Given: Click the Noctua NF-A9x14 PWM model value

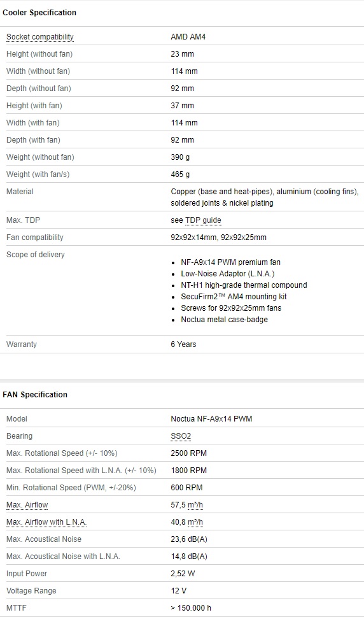Looking at the screenshot, I should (x=211, y=419).
